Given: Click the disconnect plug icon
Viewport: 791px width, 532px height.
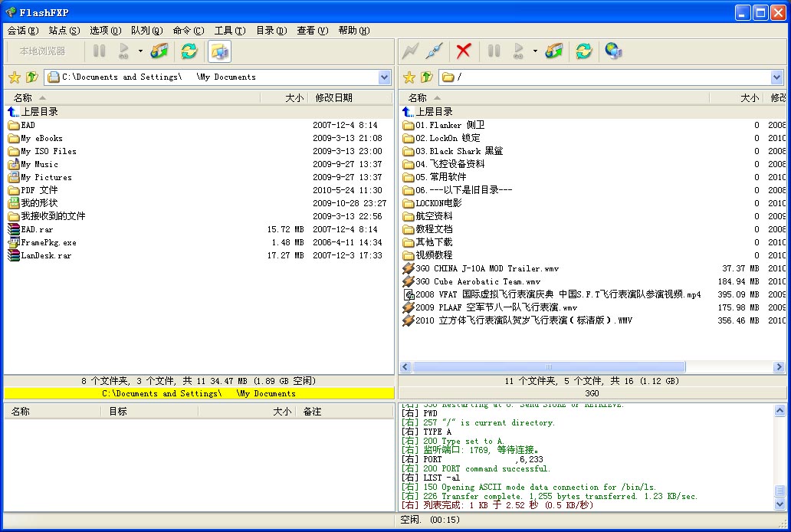Looking at the screenshot, I should 434,51.
